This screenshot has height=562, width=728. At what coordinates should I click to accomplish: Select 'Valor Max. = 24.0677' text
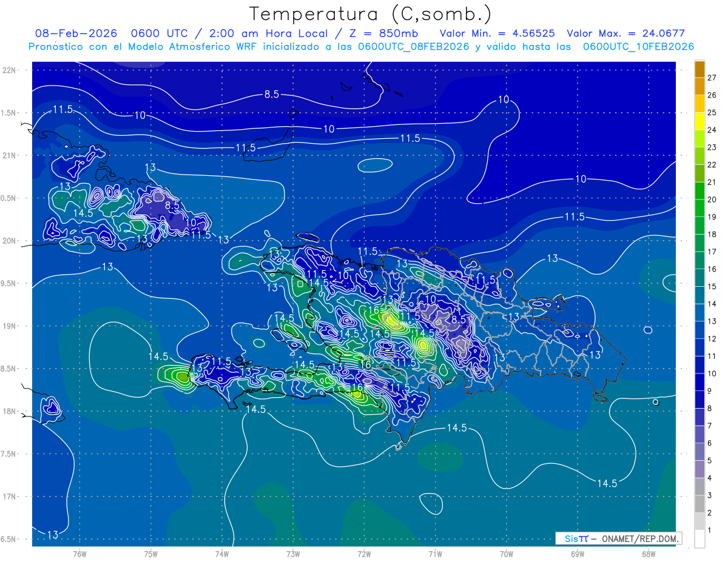click(625, 33)
